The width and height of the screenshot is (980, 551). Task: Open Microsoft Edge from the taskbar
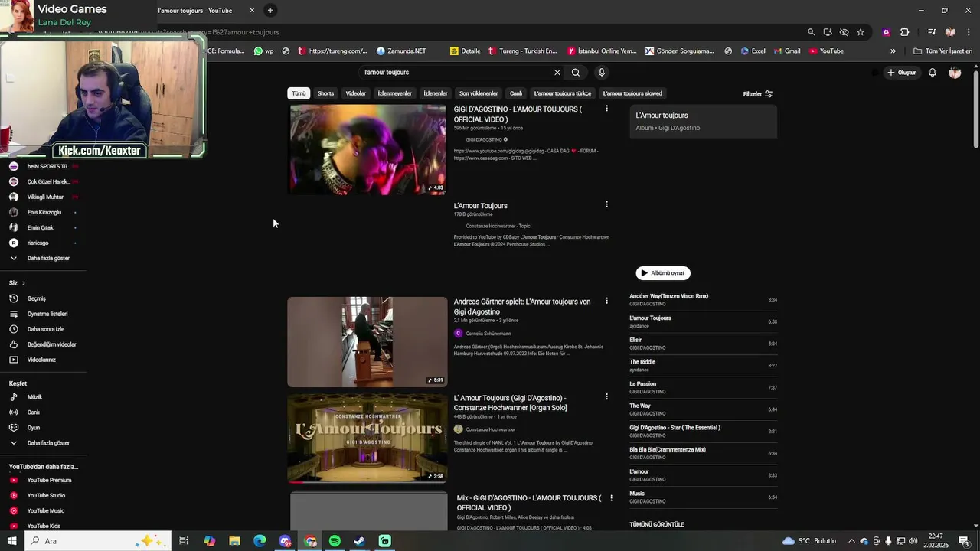pos(260,541)
